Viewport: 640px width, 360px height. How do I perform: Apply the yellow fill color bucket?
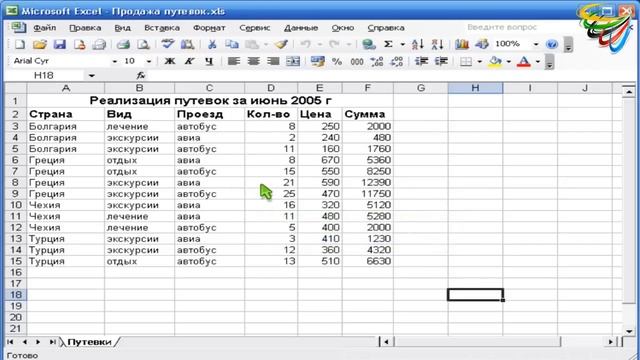(495, 62)
